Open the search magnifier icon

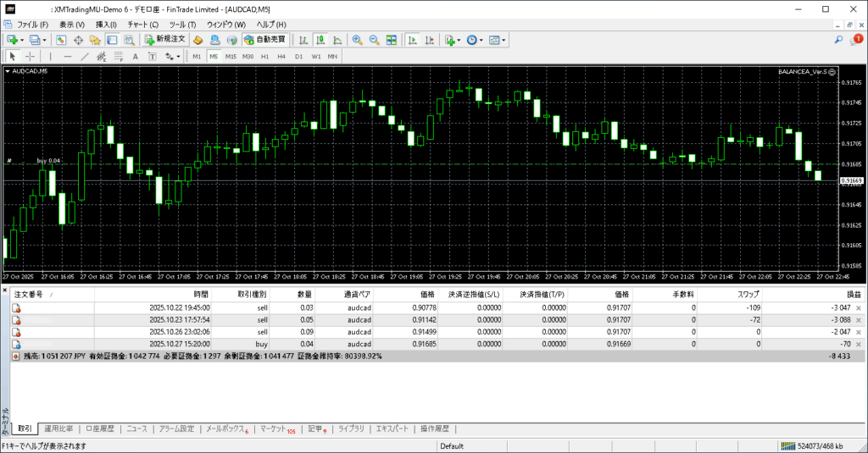tap(838, 40)
